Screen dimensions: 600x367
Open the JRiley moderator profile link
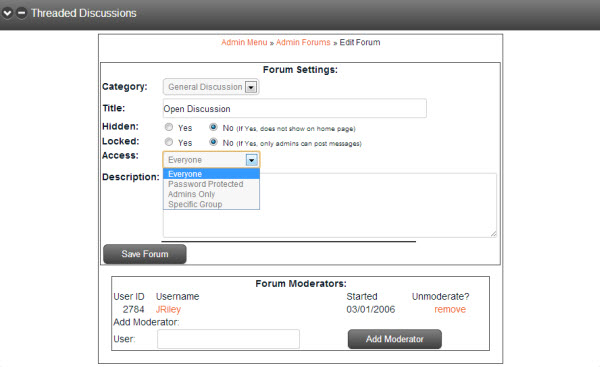point(168,309)
